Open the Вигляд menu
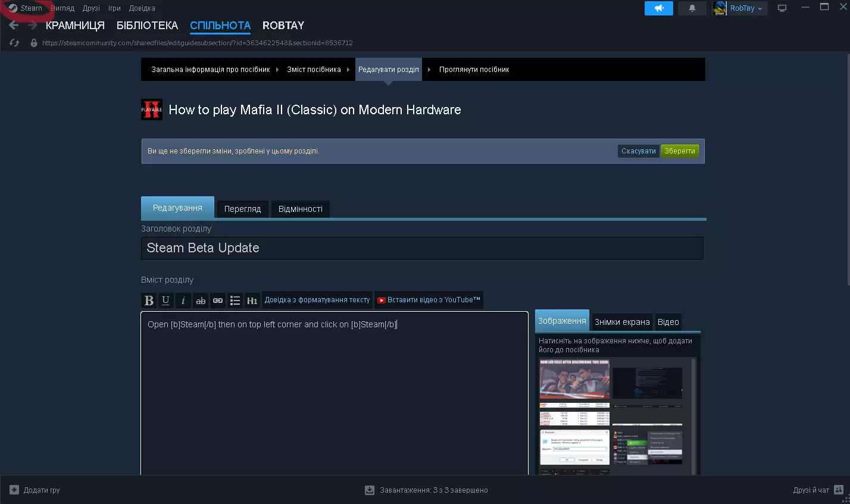Viewport: 850px width, 504px height. [x=62, y=8]
